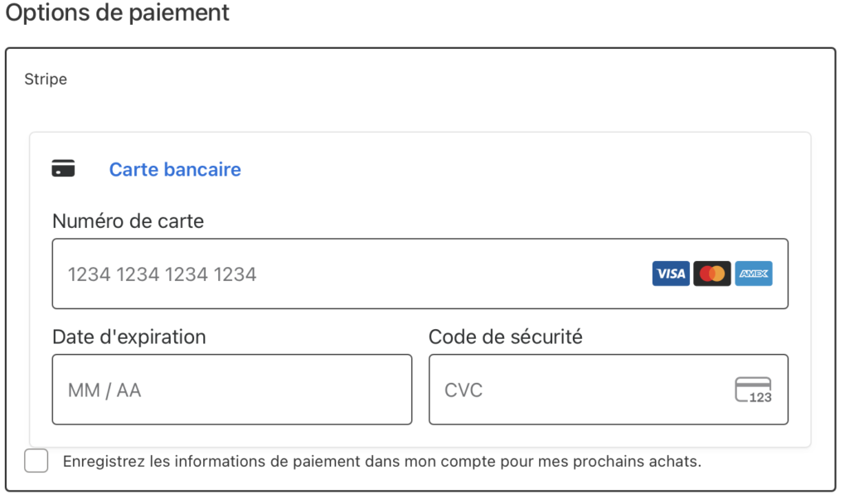Click the Stripe payment method label
Image resolution: width=849 pixels, height=504 pixels.
46,80
